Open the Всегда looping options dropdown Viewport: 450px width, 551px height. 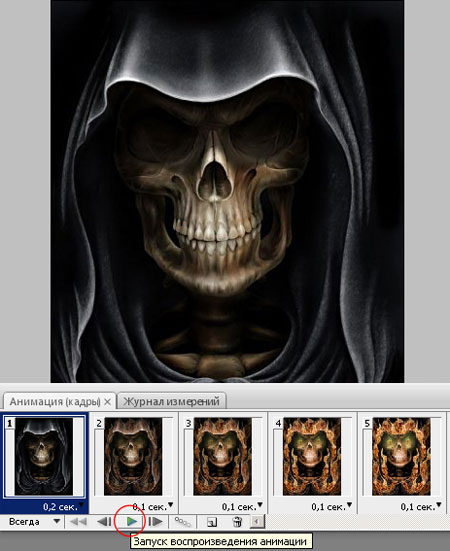coord(34,521)
